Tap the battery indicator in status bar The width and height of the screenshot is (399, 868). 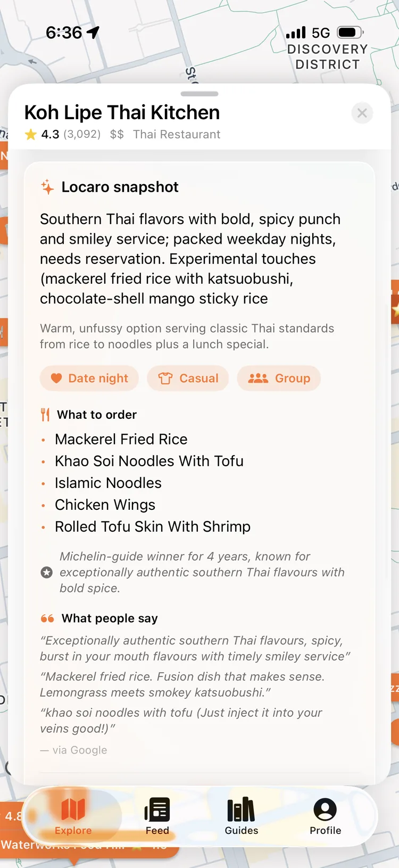click(x=350, y=32)
